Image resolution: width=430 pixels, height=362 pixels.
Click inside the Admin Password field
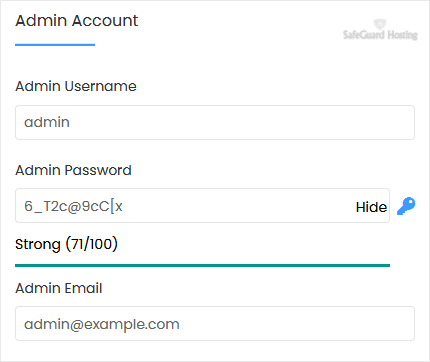(202, 205)
